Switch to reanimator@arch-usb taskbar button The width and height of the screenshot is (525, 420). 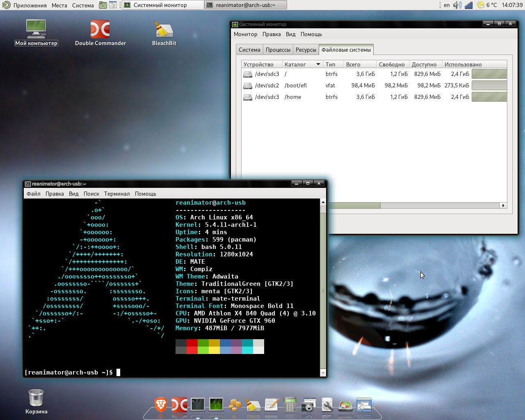246,5
